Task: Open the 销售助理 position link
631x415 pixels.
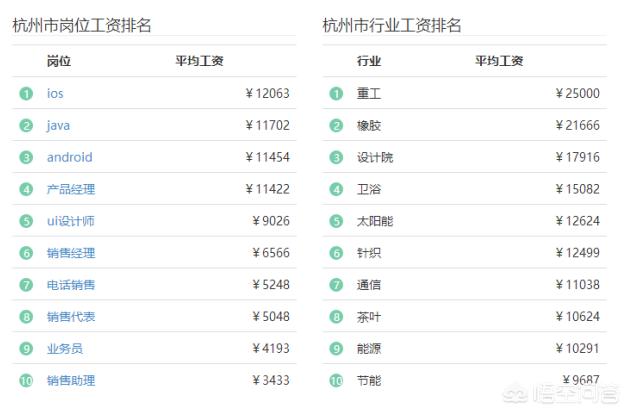Action: coord(71,380)
